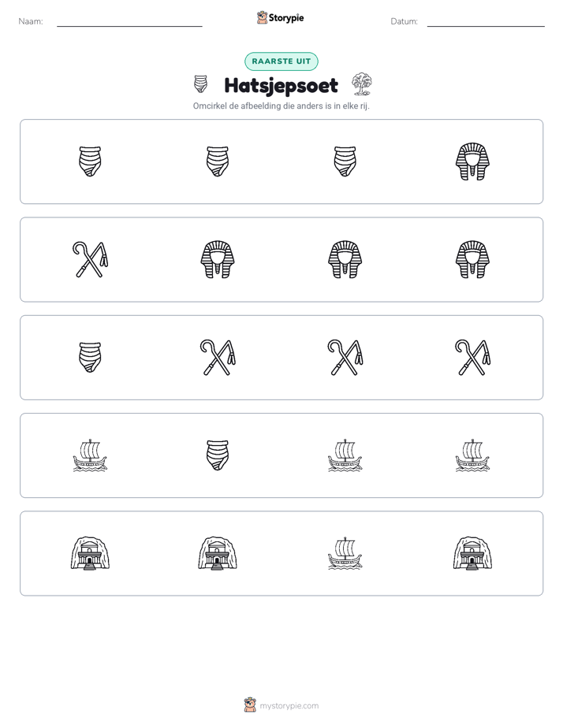Click the crook and flail in row two
Viewport: 563px width, 728px height.
point(90,259)
